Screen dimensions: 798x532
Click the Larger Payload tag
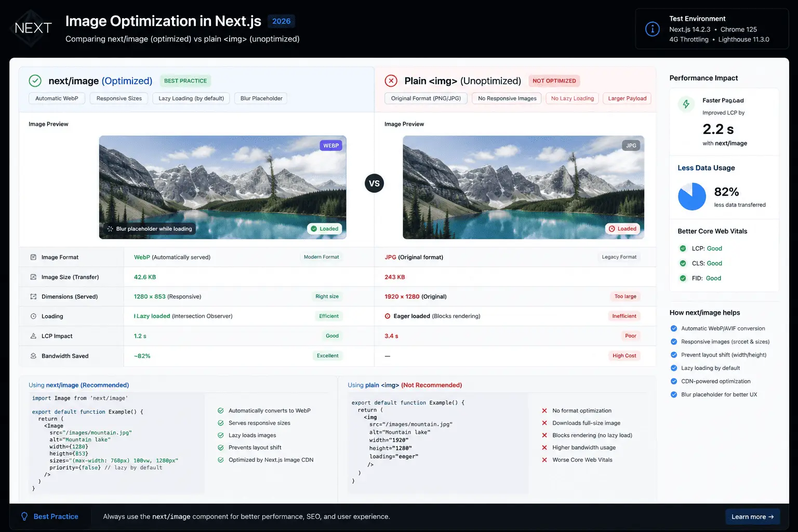point(627,98)
